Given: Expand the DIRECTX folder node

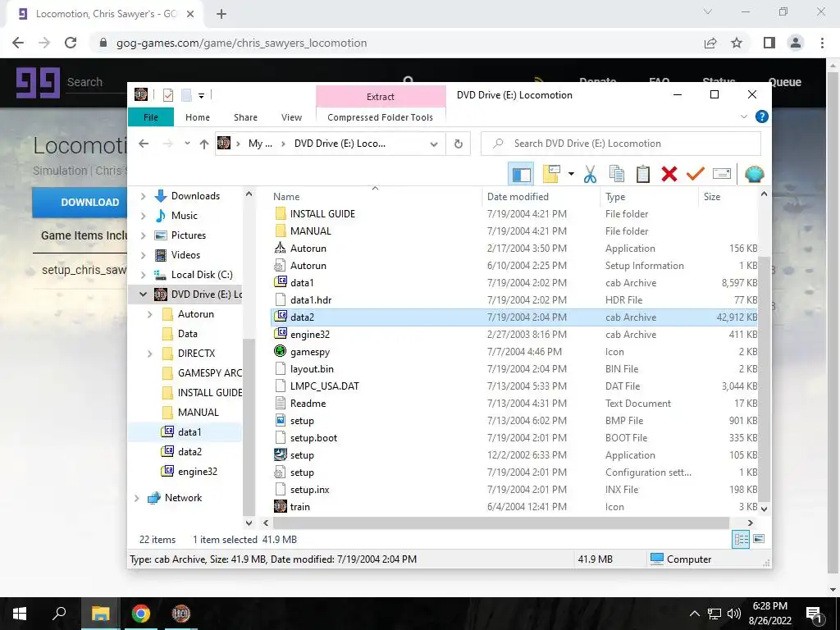Looking at the screenshot, I should (150, 354).
